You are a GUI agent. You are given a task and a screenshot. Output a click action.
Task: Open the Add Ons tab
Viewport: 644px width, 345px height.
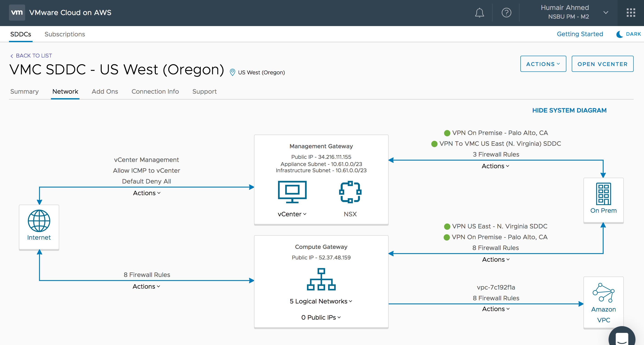tap(105, 92)
